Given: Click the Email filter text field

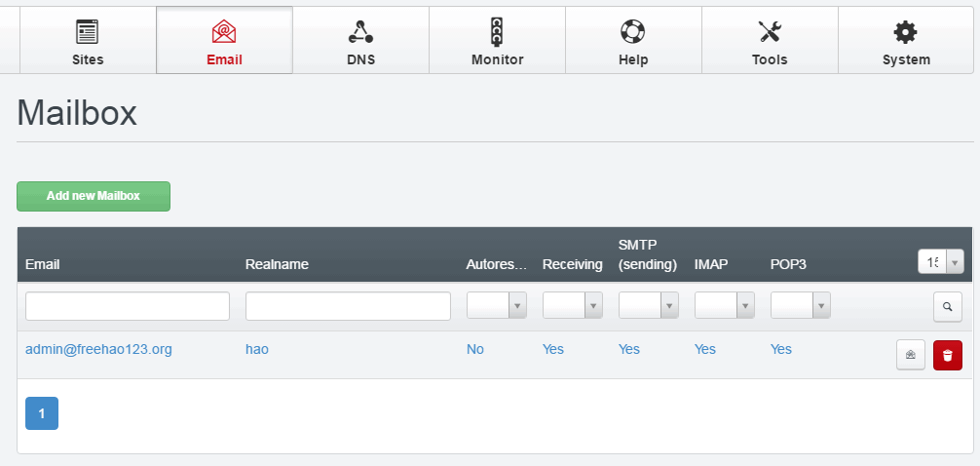Looking at the screenshot, I should (128, 306).
